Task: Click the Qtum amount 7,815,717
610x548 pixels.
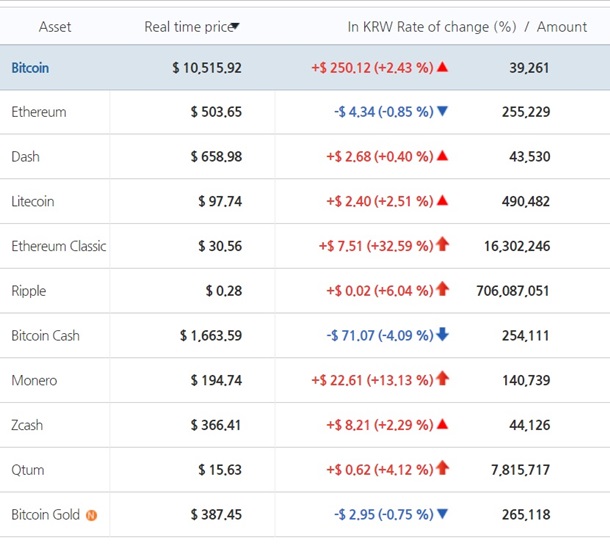Action: point(521,470)
